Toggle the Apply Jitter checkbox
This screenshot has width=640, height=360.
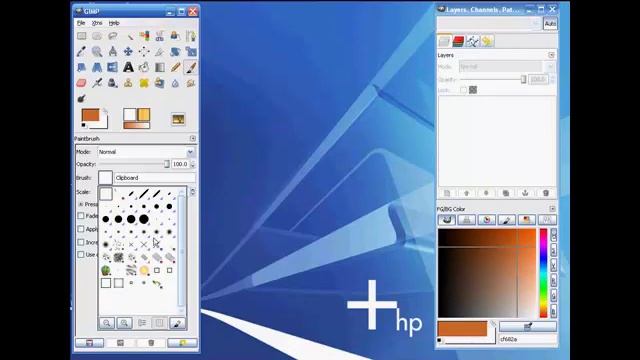coord(81,229)
